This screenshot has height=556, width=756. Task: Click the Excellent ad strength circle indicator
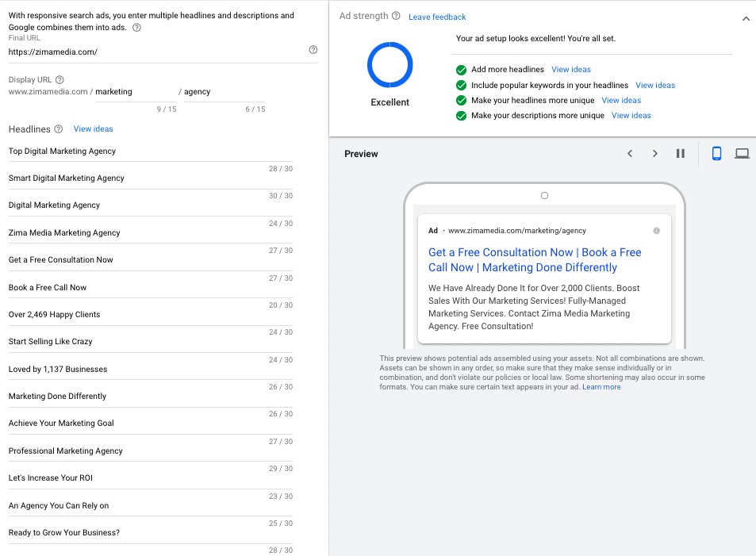390,65
